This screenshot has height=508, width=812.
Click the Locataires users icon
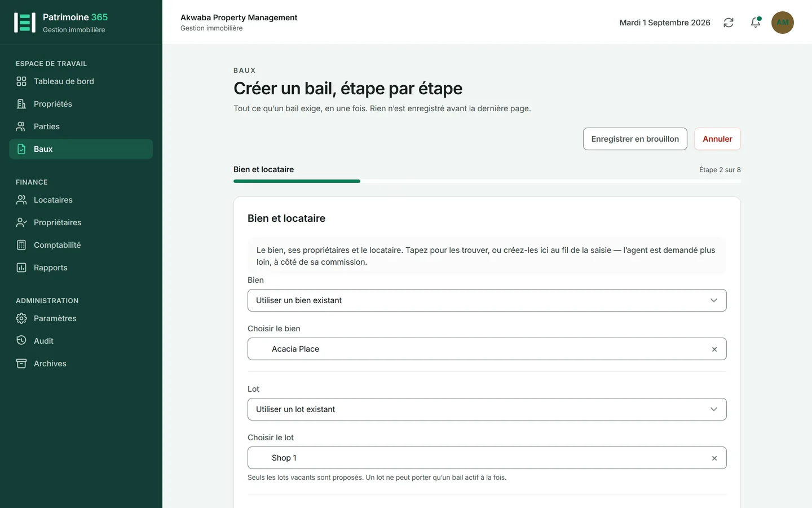click(21, 200)
